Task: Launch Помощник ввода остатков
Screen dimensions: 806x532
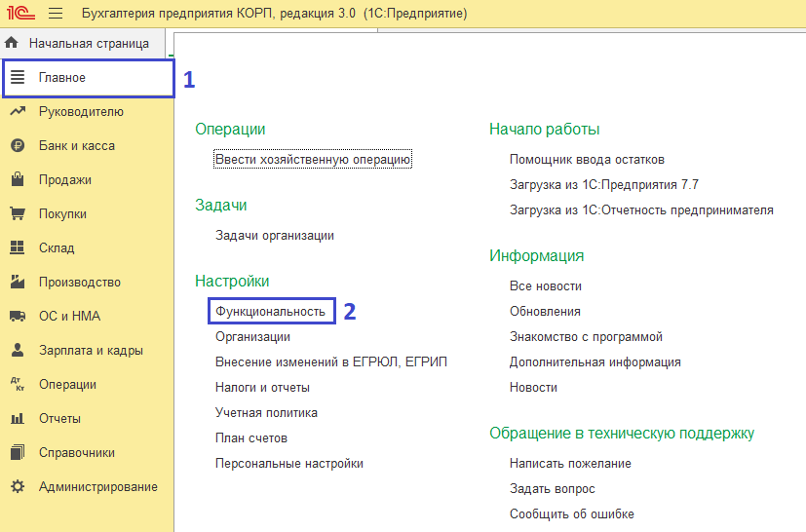Action: click(587, 160)
